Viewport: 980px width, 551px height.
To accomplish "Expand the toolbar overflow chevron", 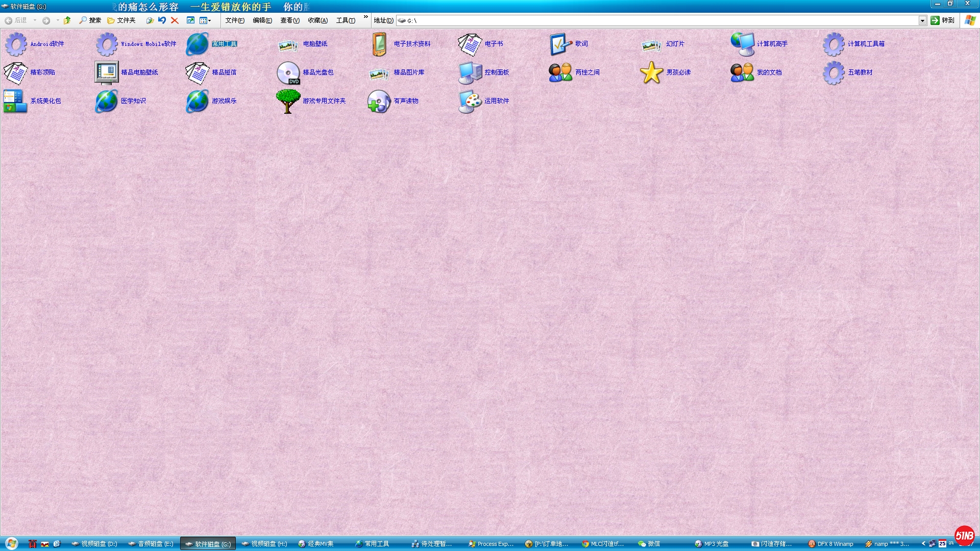I will click(366, 17).
